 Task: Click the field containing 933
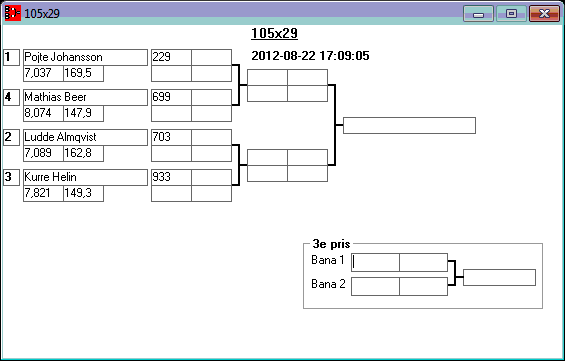pyautogui.click(x=171, y=178)
